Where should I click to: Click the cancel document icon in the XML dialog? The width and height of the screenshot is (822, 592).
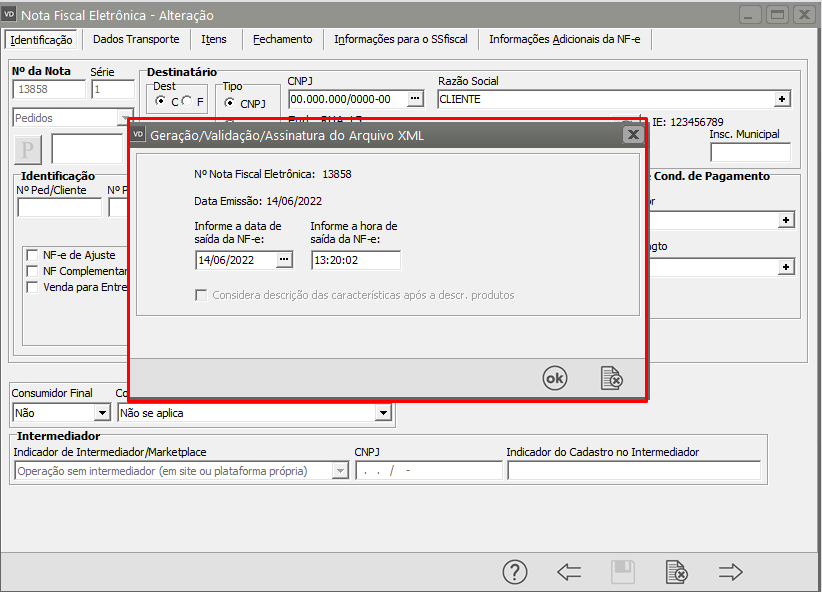611,378
